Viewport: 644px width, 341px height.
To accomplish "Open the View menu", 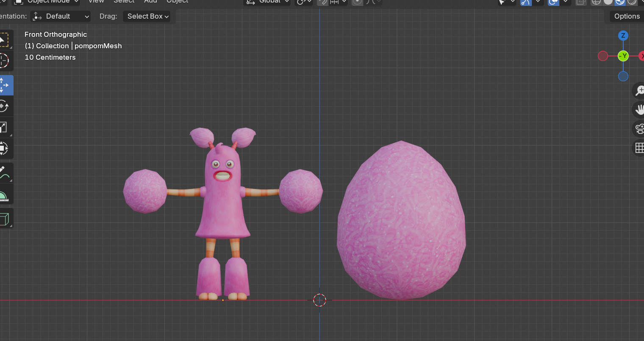I will click(x=96, y=2).
